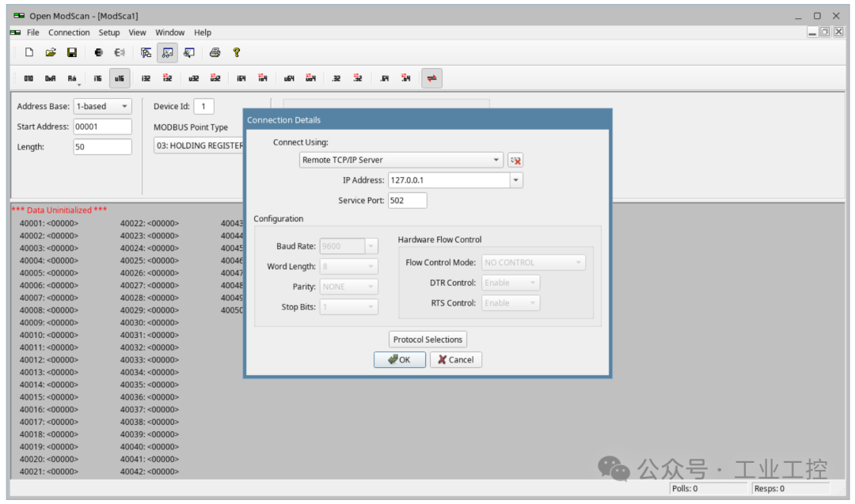Toggle the byte order swap arrows icon
The image size is (855, 504).
tap(431, 78)
